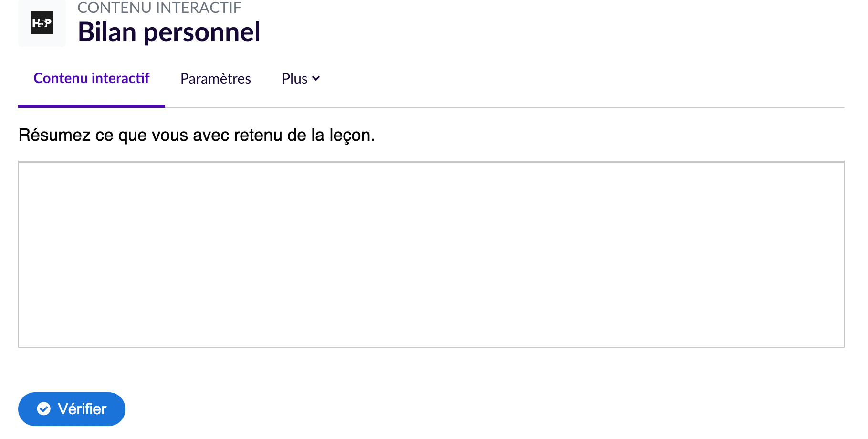868x439 pixels.
Task: Click the word personnel in the title
Action: 202,32
